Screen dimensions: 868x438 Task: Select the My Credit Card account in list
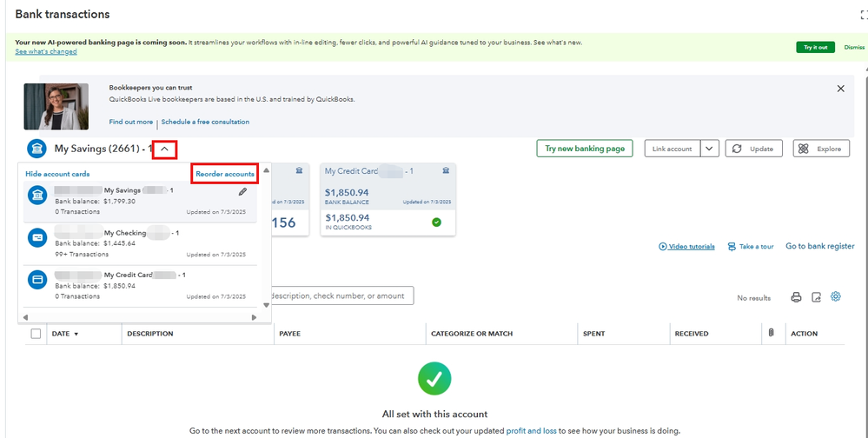[138, 286]
